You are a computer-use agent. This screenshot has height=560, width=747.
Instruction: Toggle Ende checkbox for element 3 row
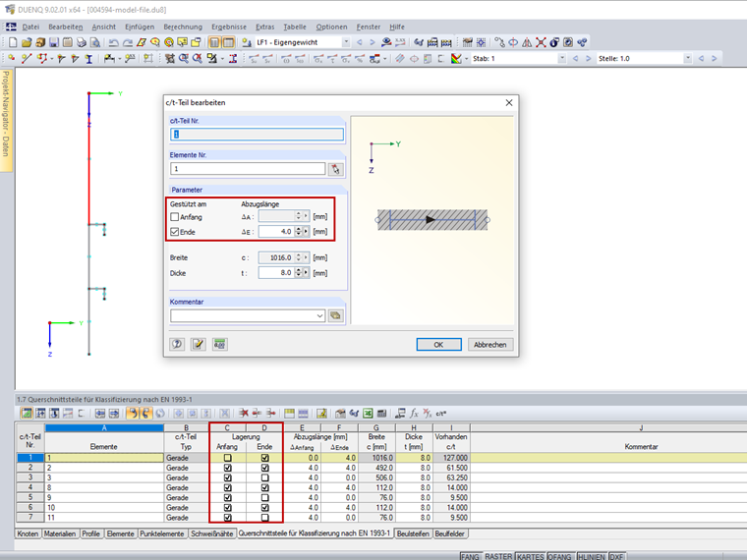[x=264, y=477]
